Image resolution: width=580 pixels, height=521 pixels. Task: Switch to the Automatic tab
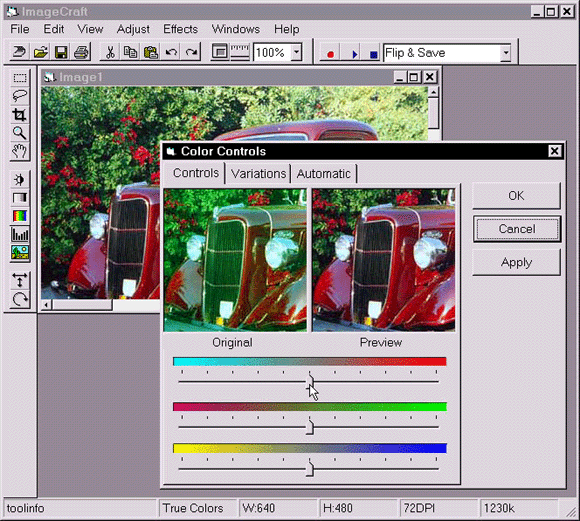[324, 174]
